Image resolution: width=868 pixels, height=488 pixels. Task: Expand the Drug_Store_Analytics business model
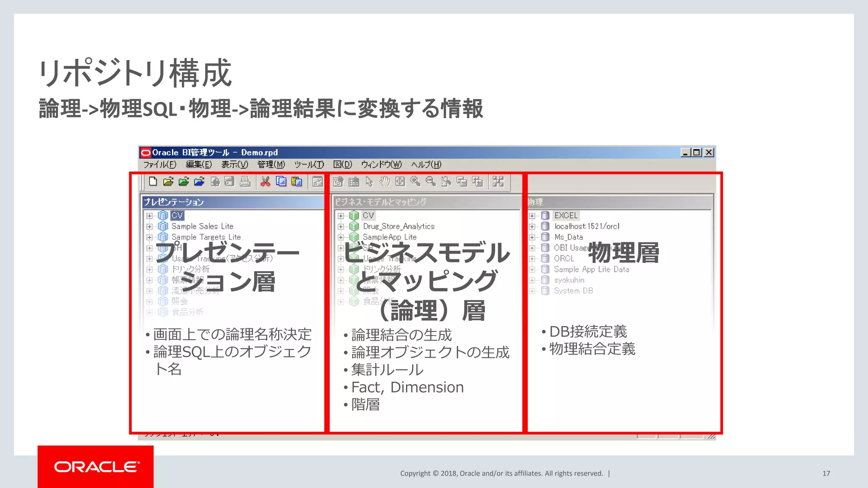pos(340,227)
